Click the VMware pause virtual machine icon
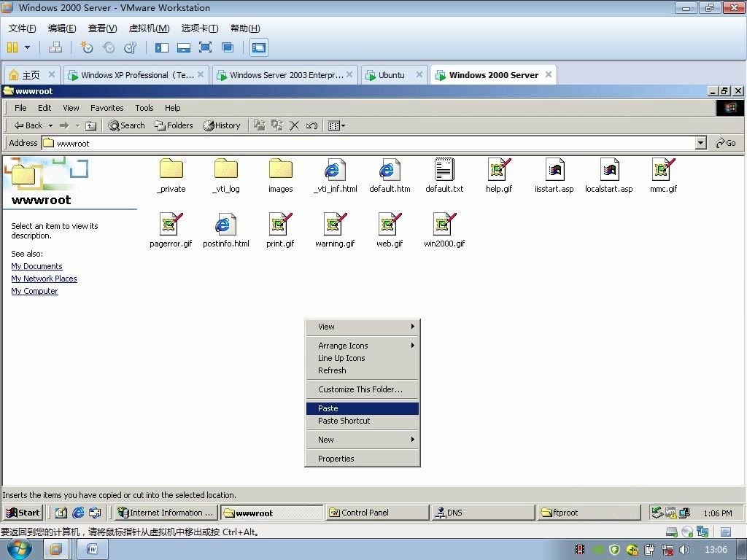 [12, 47]
